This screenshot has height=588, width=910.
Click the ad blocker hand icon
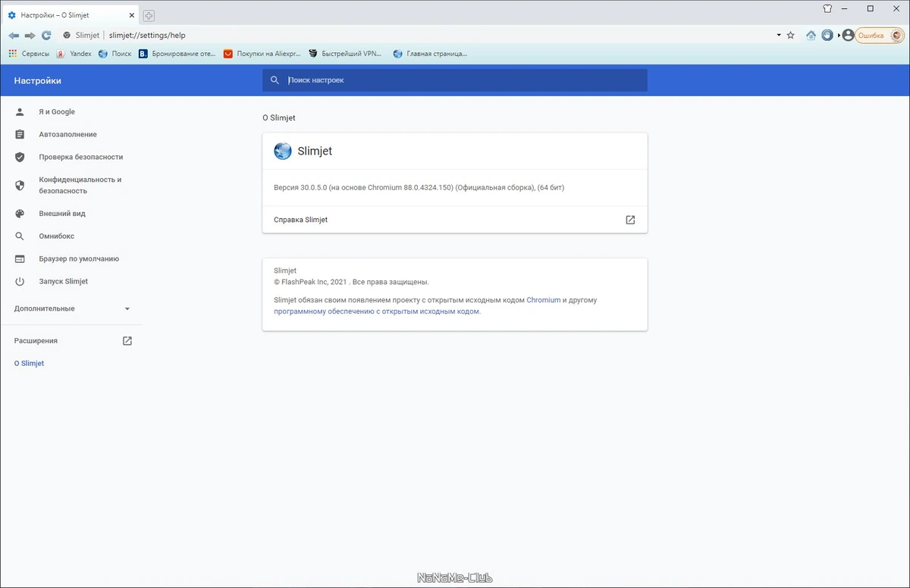[827, 35]
